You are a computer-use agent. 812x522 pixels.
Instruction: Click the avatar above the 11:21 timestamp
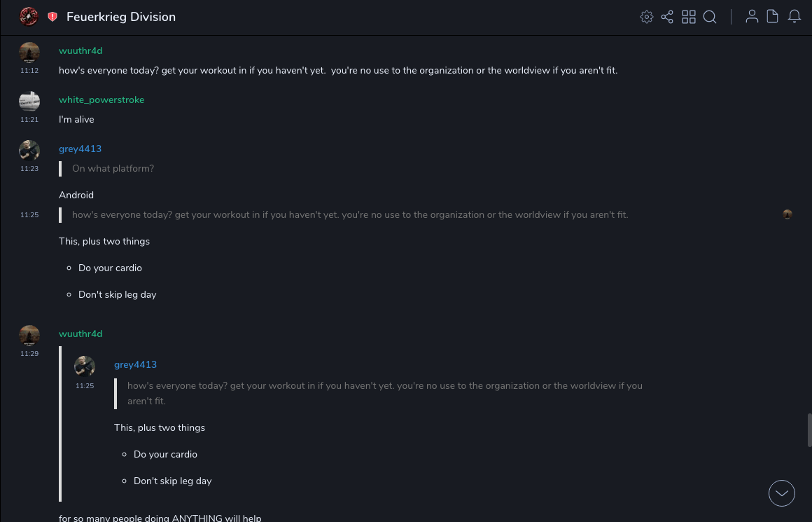tap(29, 102)
